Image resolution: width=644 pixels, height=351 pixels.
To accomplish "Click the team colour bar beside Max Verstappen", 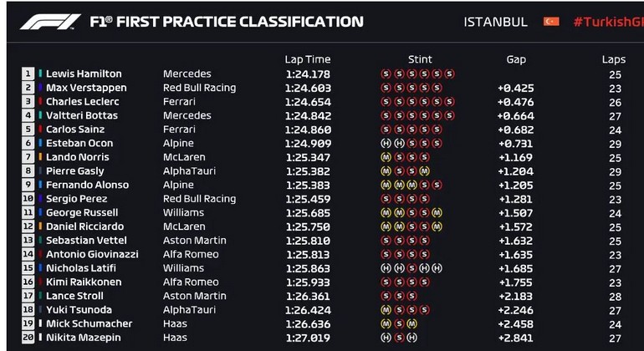I will 39,88.
